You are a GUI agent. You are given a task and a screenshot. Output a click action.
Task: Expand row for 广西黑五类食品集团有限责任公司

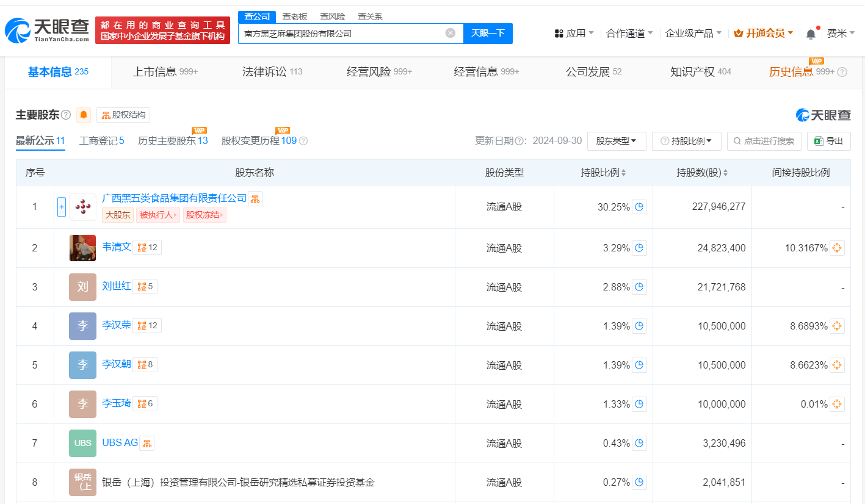tap(62, 207)
